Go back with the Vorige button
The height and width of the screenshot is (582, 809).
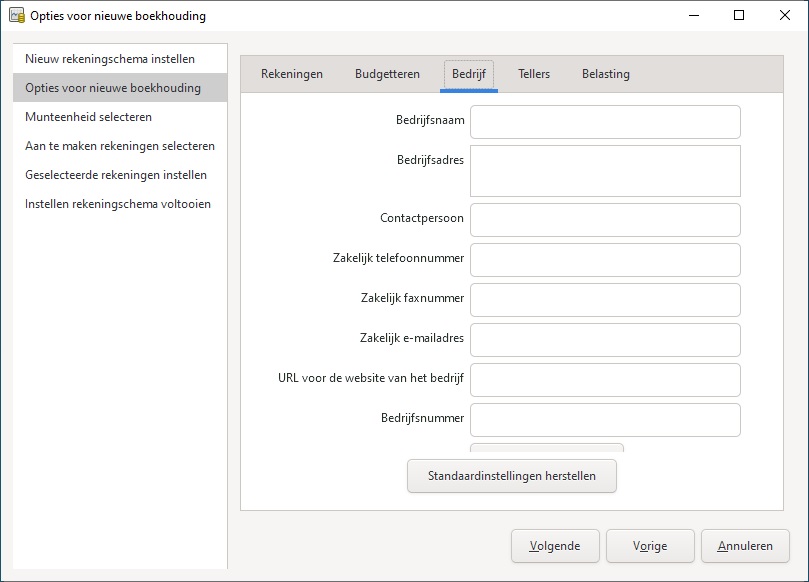[650, 546]
